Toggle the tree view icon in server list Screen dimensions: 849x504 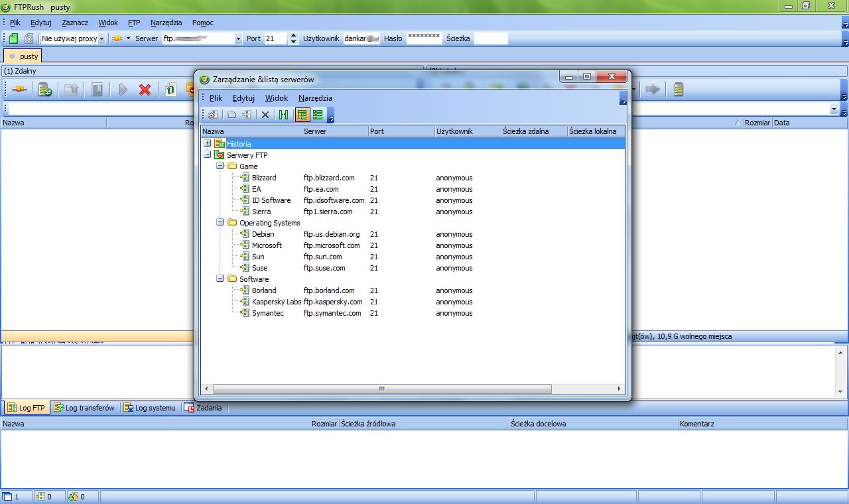302,115
